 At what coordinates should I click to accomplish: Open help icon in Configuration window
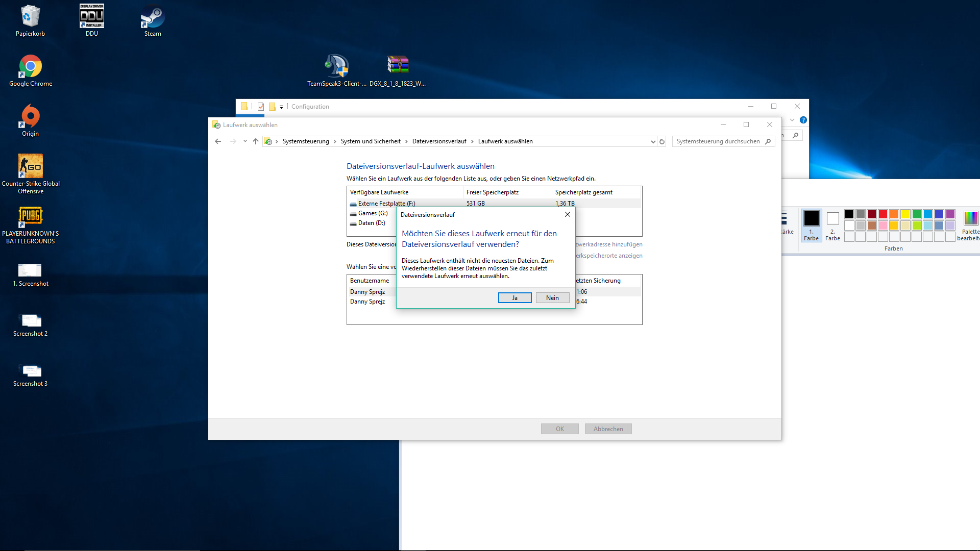803,120
